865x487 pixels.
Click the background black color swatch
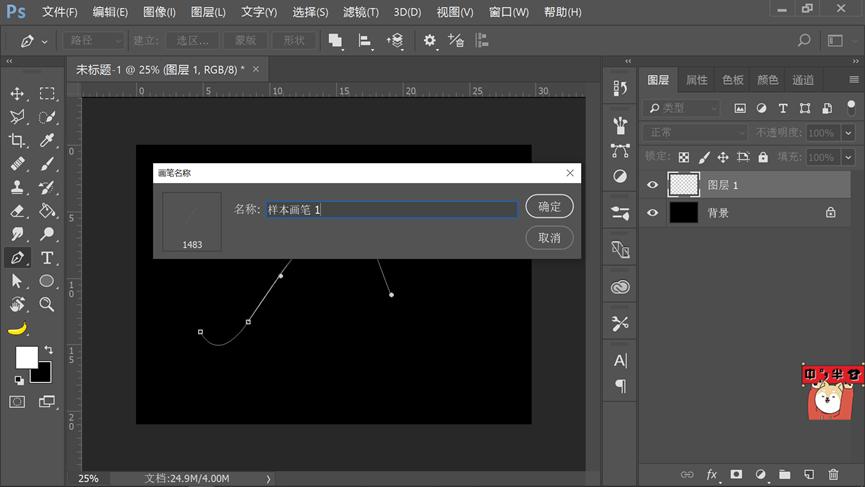tap(43, 376)
